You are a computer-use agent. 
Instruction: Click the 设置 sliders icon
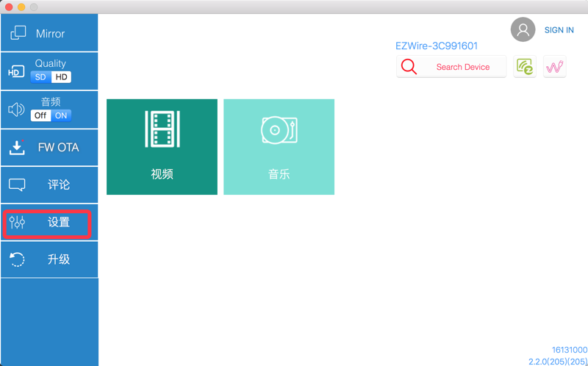(17, 223)
